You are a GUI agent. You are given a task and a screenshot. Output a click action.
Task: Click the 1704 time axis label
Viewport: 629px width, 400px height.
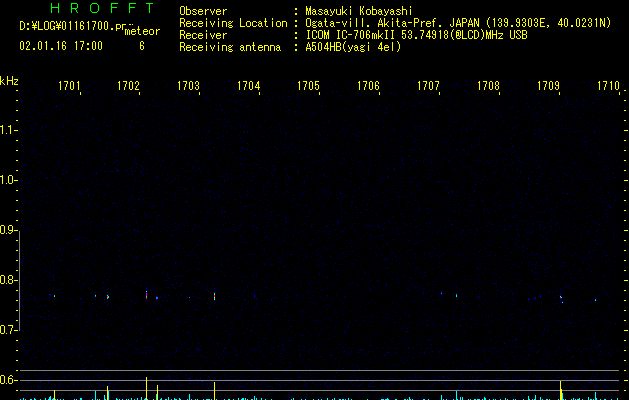pos(248,86)
